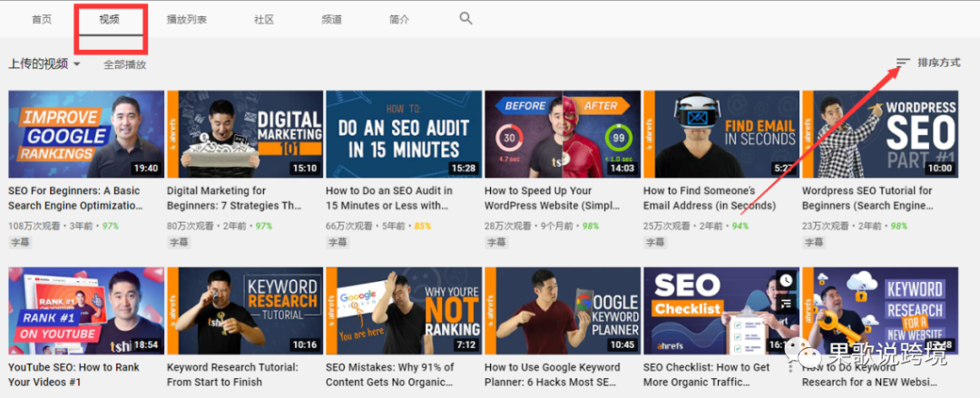Expand the 上传的视频 dropdown arrow

[76, 64]
